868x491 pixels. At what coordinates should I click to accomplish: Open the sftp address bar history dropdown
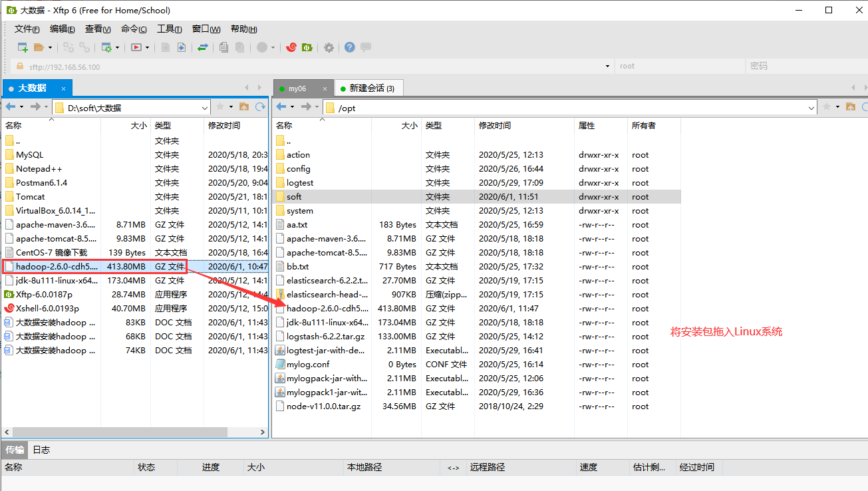[x=606, y=66]
